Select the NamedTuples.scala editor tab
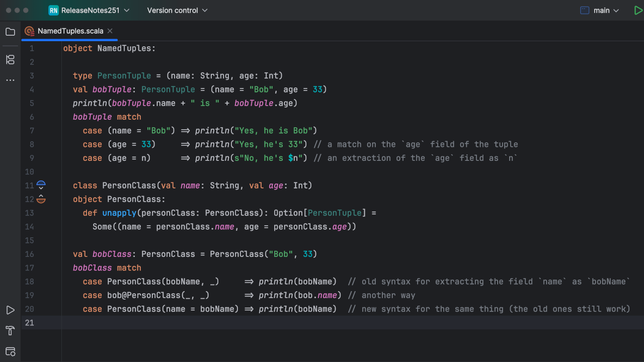This screenshot has height=362, width=644. [70, 31]
